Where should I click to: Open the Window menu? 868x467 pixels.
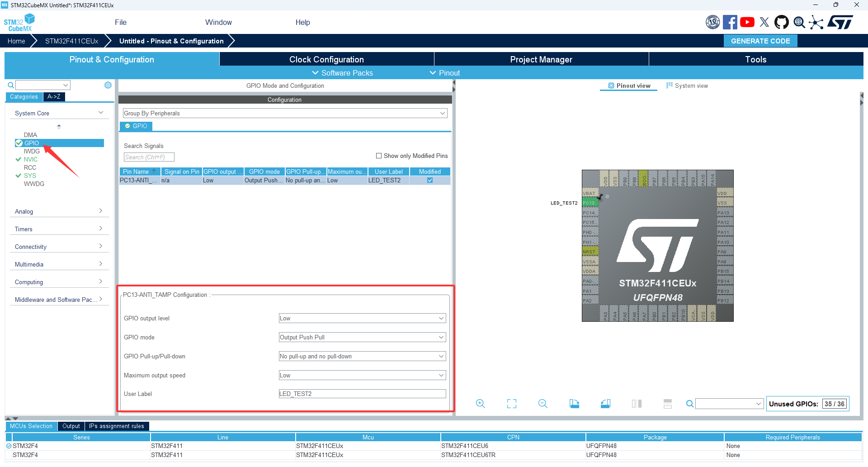[218, 22]
